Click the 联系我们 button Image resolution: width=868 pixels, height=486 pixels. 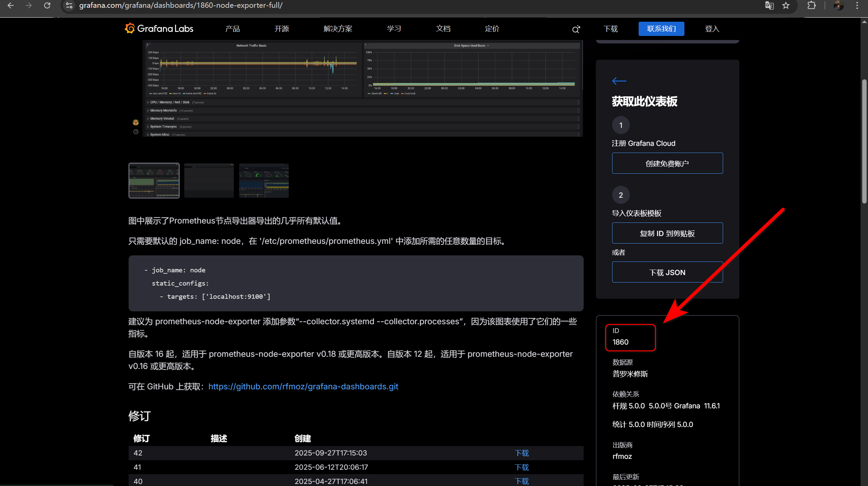661,29
